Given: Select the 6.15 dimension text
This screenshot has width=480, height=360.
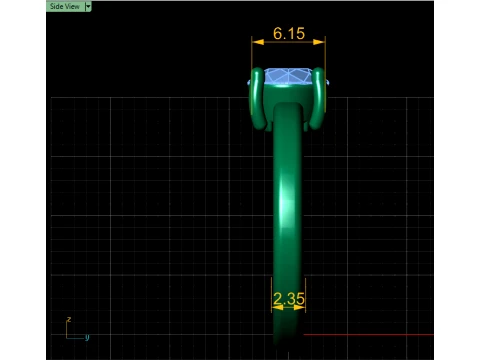Looking at the screenshot, I should 289,33.
